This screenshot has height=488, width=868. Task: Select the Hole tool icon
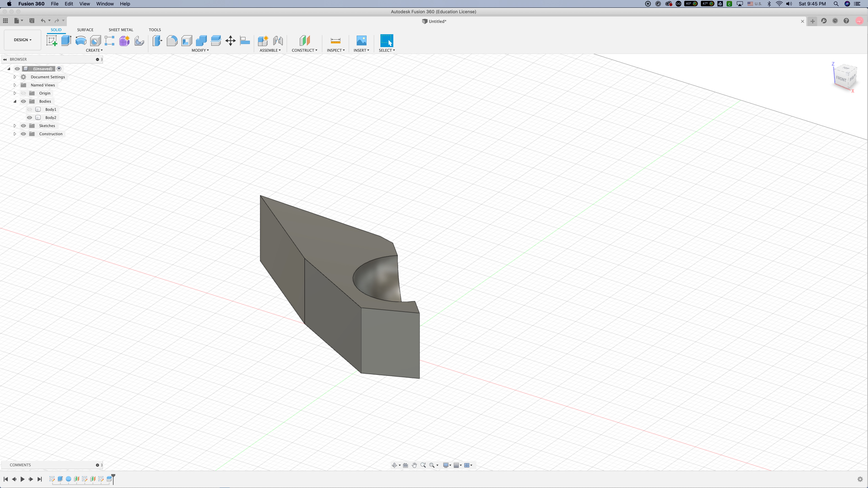(95, 41)
